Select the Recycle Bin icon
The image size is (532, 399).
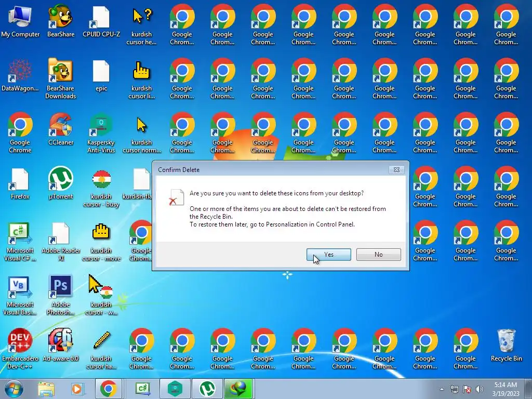point(506,346)
